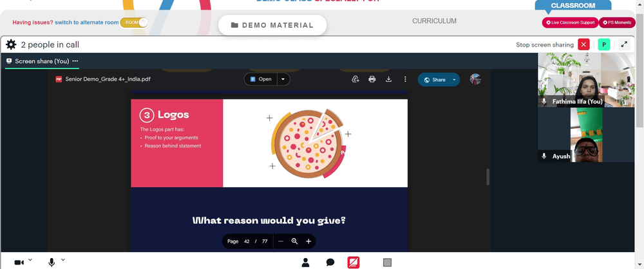Click the green P participant badge
The width and height of the screenshot is (644, 269).
[x=604, y=45]
